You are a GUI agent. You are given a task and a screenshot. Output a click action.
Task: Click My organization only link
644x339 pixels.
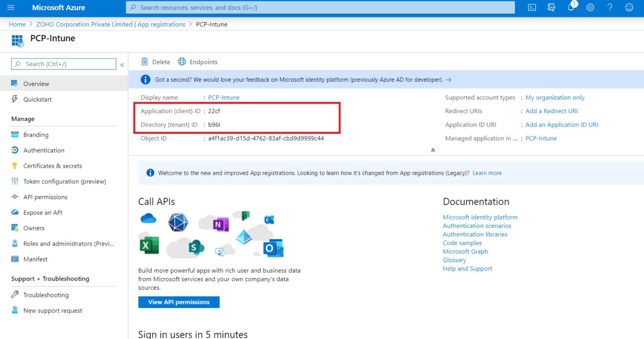[555, 97]
